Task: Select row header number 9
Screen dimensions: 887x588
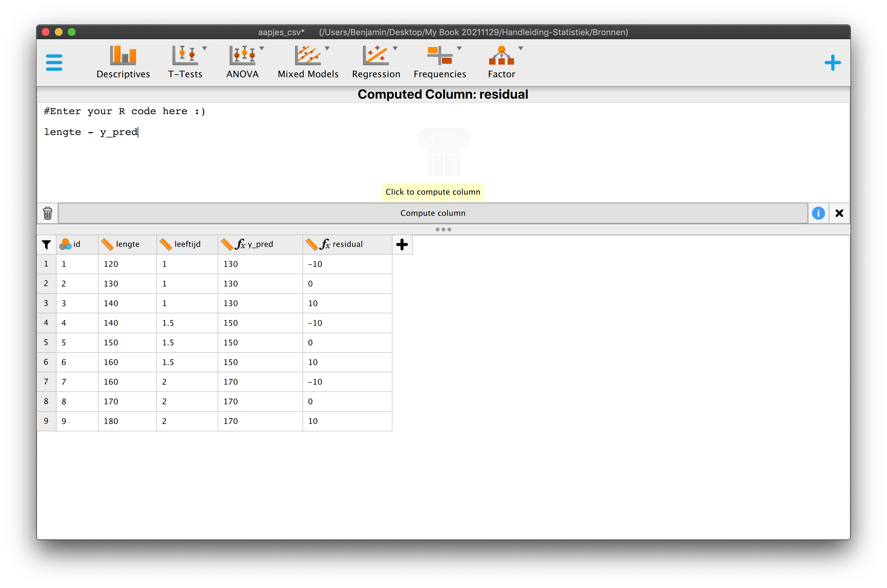Action: pos(47,421)
